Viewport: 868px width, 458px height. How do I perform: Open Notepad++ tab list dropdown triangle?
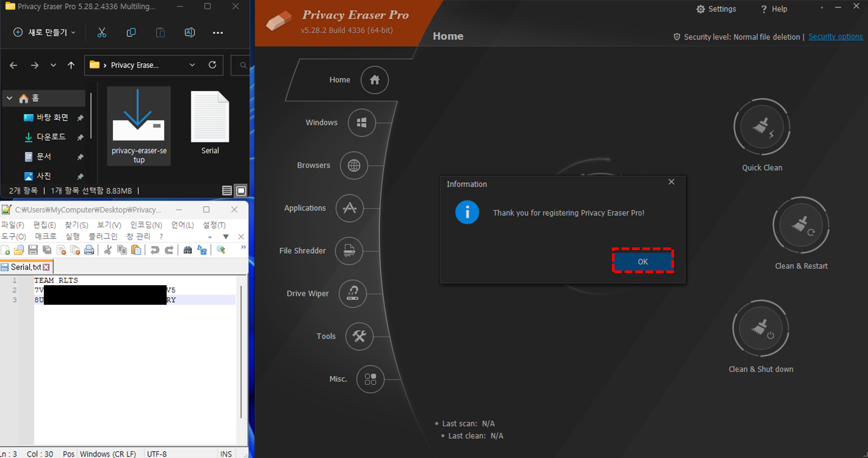(x=226, y=237)
